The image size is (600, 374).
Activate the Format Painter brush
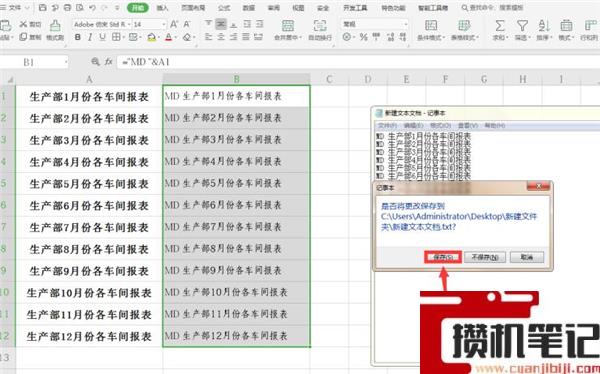coord(55,25)
